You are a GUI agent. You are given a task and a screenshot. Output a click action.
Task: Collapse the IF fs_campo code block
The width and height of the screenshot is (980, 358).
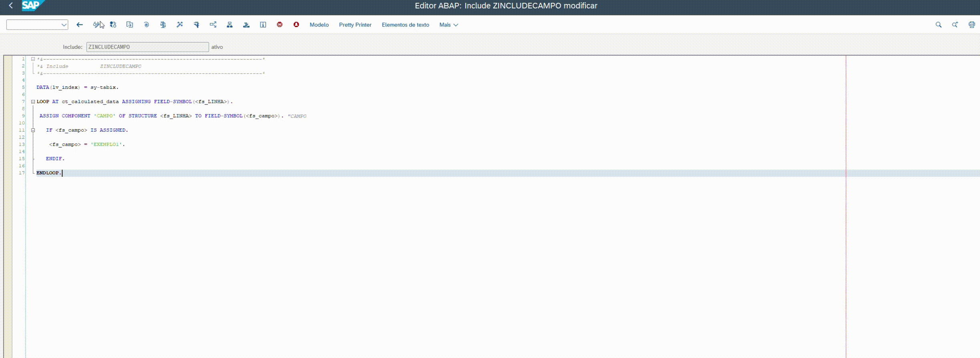pos(33,130)
